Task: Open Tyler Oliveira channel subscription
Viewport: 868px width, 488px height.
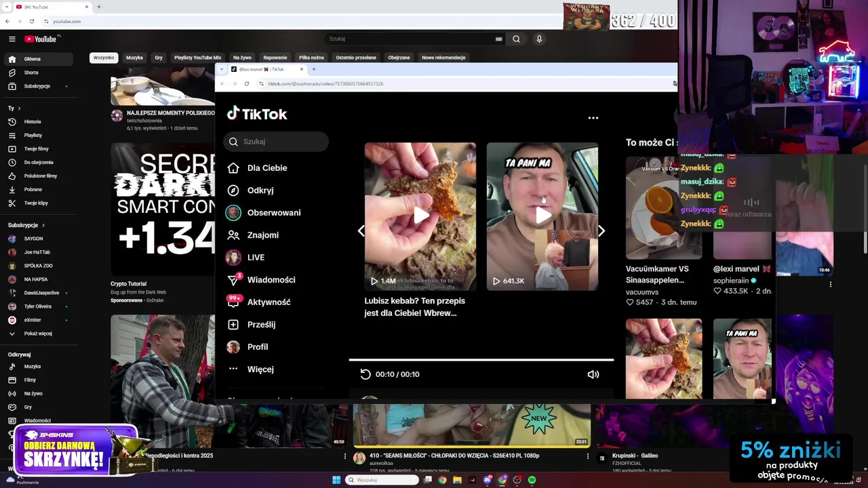Action: 37,306
